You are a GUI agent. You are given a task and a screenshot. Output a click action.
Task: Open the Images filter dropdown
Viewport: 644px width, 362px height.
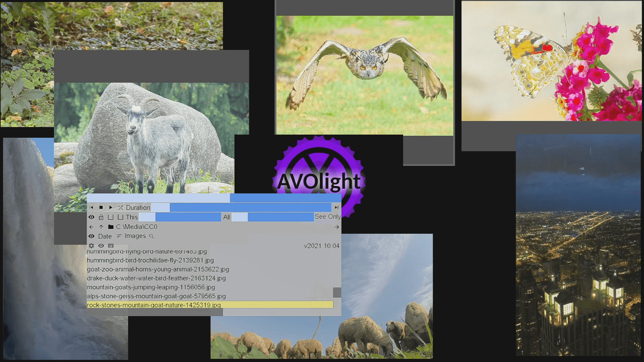[x=135, y=236]
